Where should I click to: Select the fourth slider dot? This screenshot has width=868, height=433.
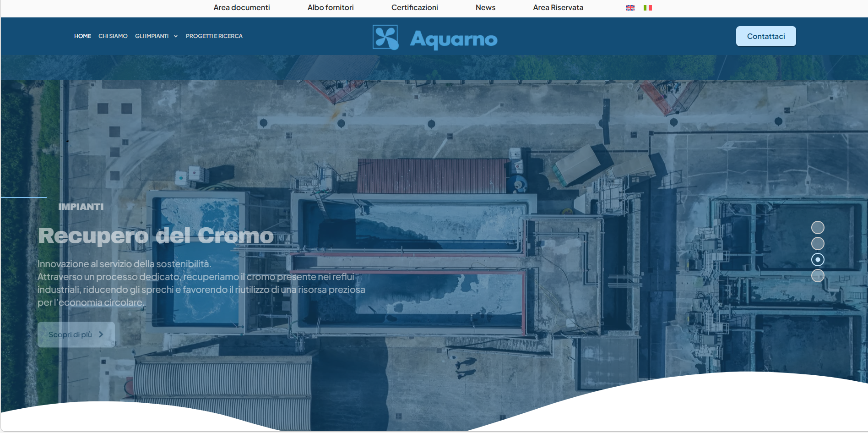click(x=818, y=275)
